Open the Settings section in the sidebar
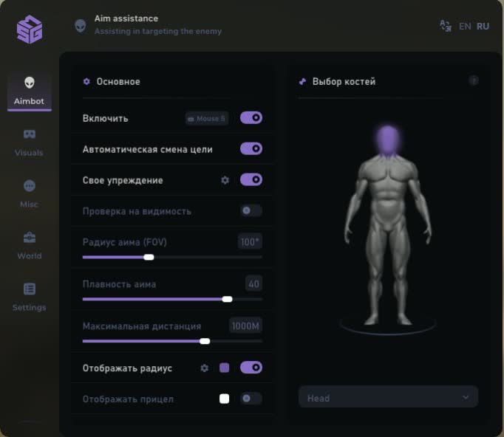504x437 pixels. (x=29, y=297)
